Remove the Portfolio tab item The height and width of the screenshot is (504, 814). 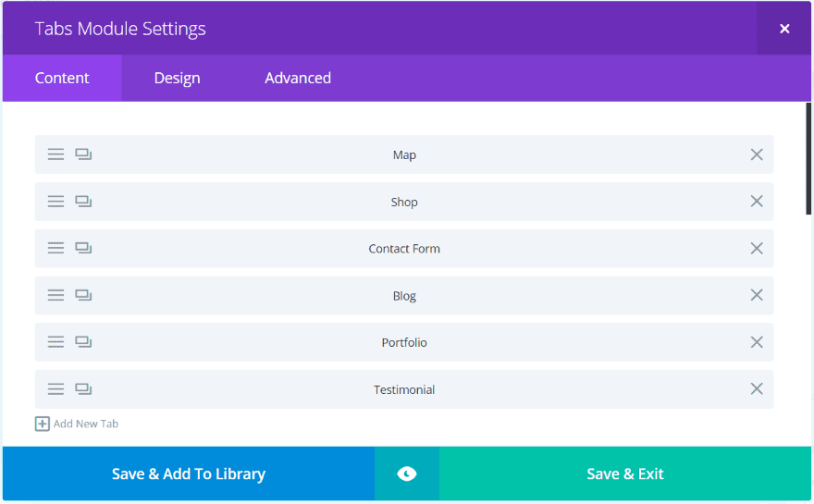pos(756,342)
